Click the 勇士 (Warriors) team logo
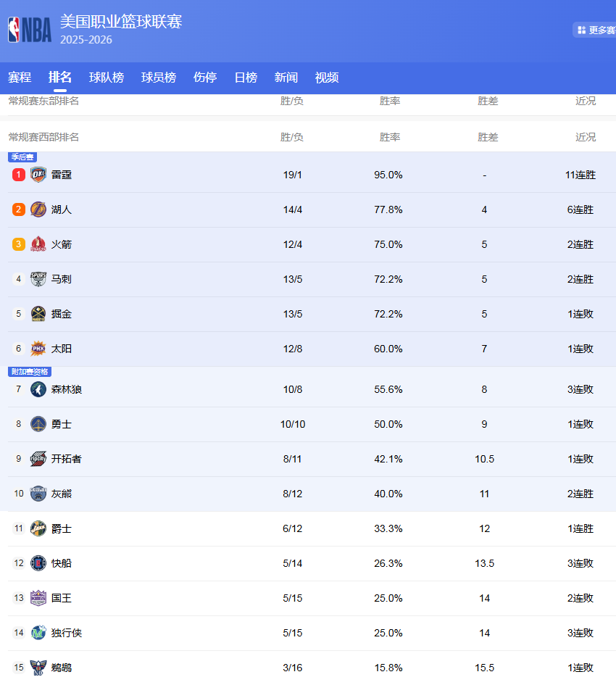Image resolution: width=616 pixels, height=685 pixels. [37, 424]
